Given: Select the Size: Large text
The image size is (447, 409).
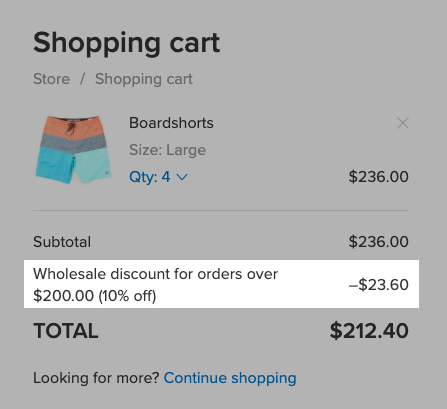Looking at the screenshot, I should point(167,150).
